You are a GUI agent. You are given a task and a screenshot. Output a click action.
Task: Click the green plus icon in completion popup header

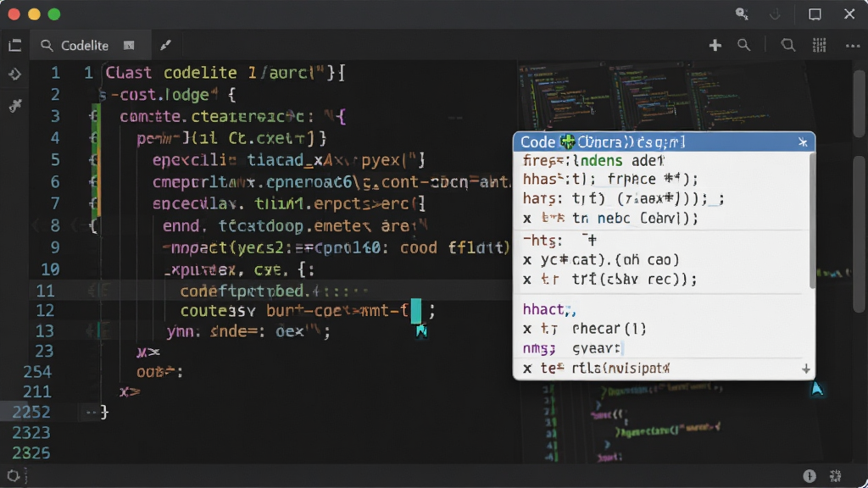[x=567, y=142]
